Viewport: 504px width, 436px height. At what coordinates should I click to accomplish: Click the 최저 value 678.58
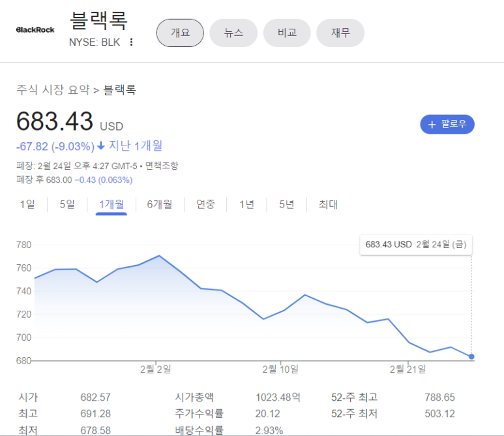pos(95,430)
